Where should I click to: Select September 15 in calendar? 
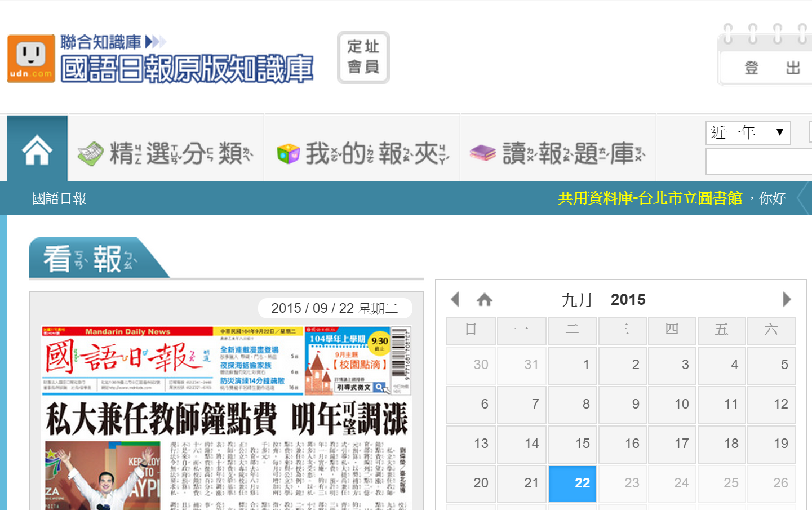(573, 444)
